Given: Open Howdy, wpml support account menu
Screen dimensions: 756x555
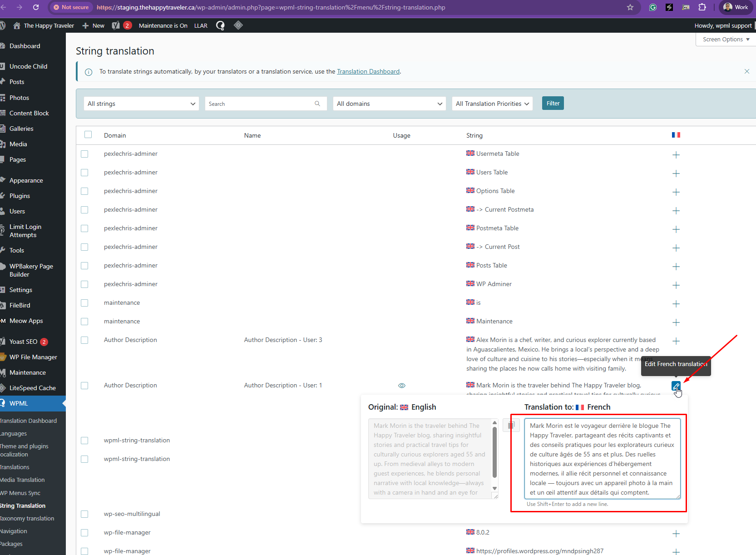Looking at the screenshot, I should [x=723, y=25].
